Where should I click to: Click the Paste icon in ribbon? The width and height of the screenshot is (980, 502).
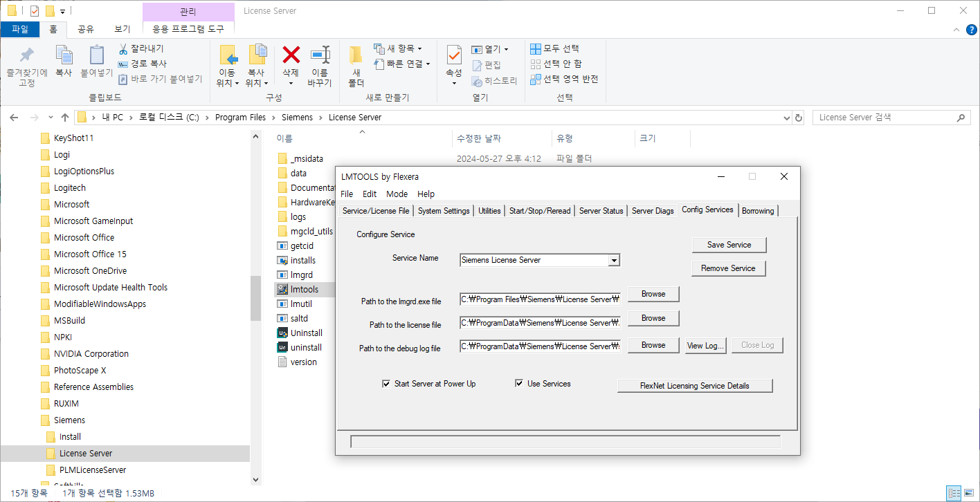pyautogui.click(x=97, y=55)
